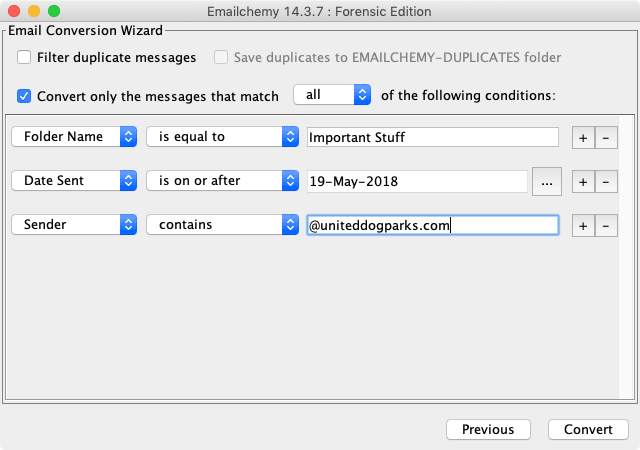Remove the Folder Name condition row
640x450 pixels.
pyautogui.click(x=606, y=138)
